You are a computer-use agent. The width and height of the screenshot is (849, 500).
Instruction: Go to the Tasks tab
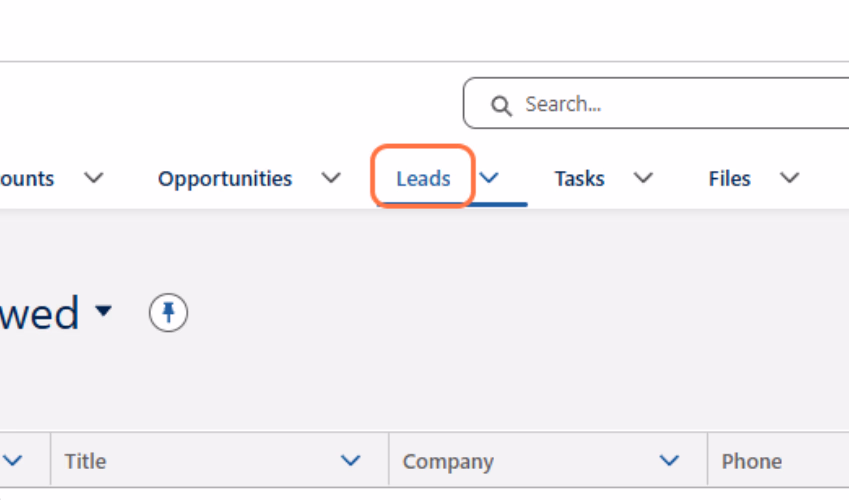[x=579, y=178]
